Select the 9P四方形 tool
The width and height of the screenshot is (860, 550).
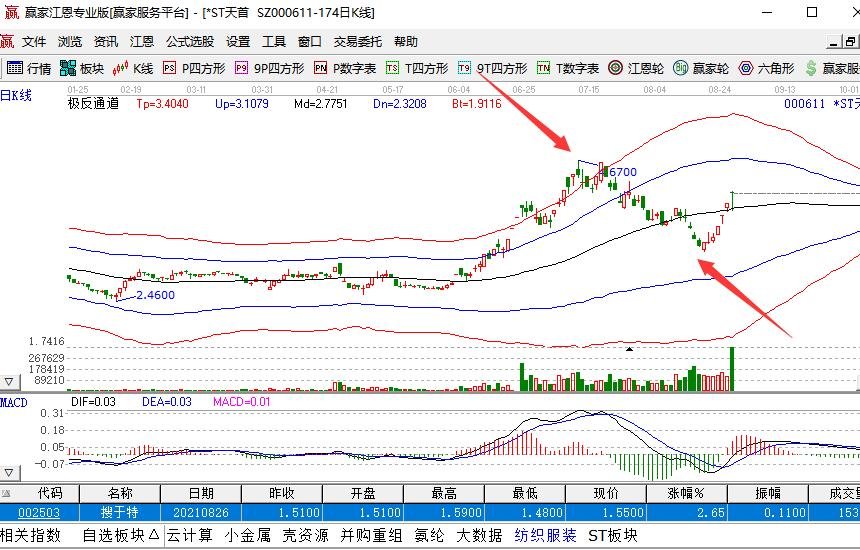269,69
